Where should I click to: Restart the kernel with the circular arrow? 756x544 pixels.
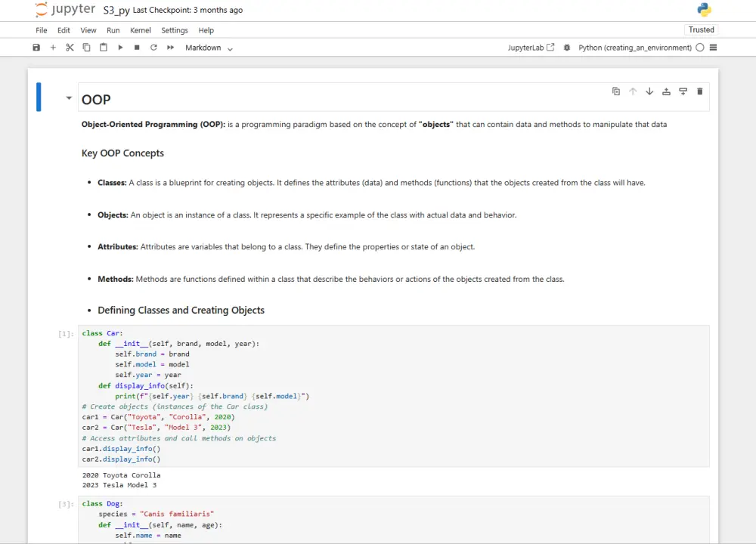(x=153, y=48)
